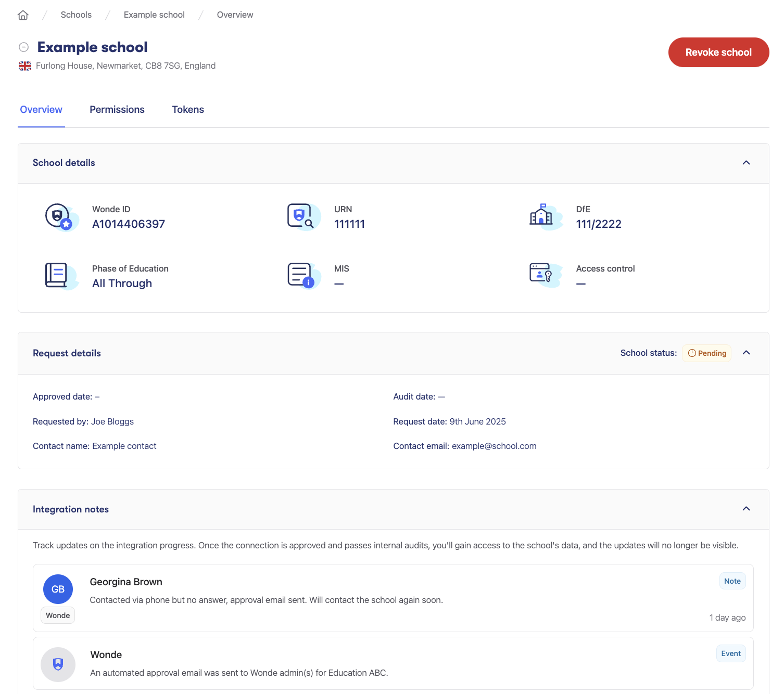Open Example school breadcrumb link

154,15
